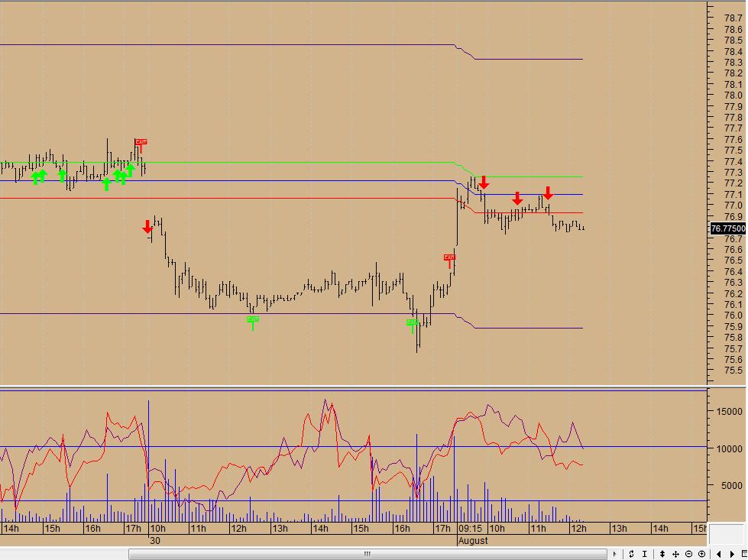Screen dimensions: 748x560
Task: Click the 09:15 time axis label
Action: (x=469, y=529)
